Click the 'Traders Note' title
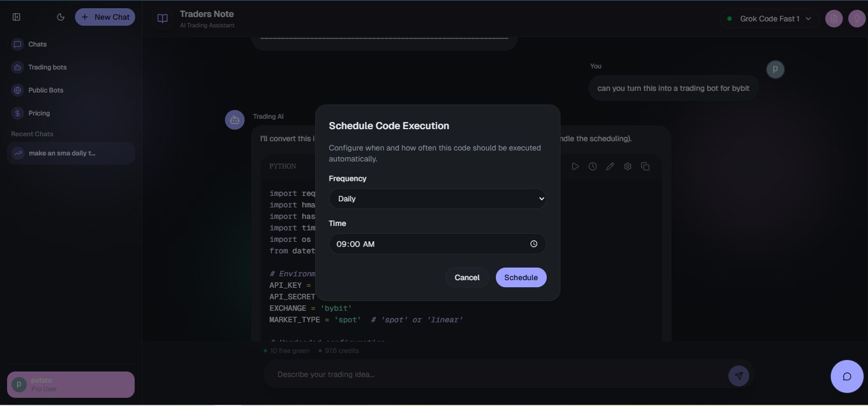 click(207, 14)
